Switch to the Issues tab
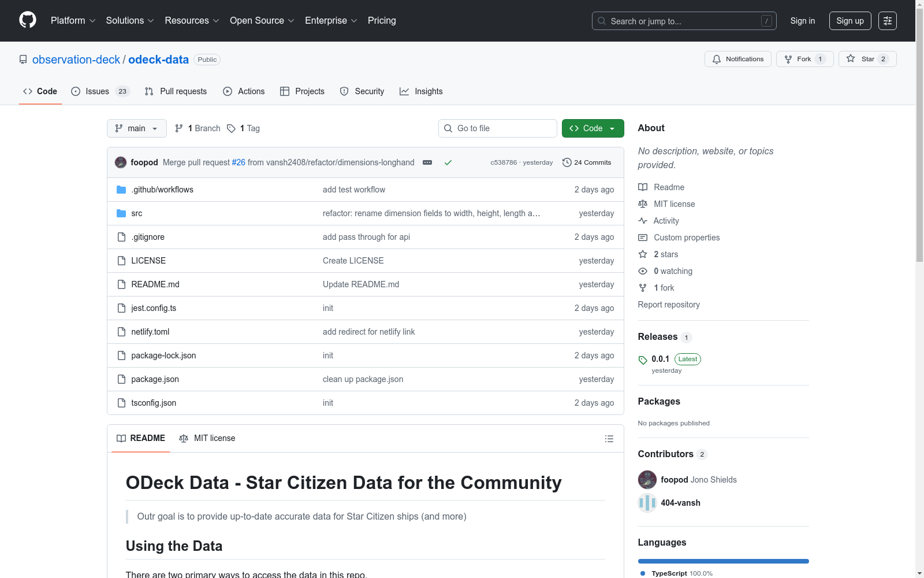 click(x=100, y=91)
